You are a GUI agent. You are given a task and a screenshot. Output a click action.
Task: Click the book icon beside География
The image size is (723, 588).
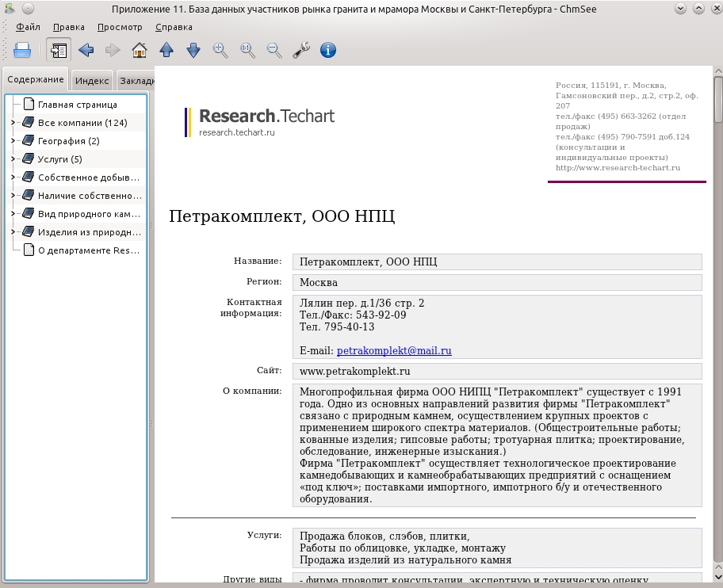pos(28,140)
